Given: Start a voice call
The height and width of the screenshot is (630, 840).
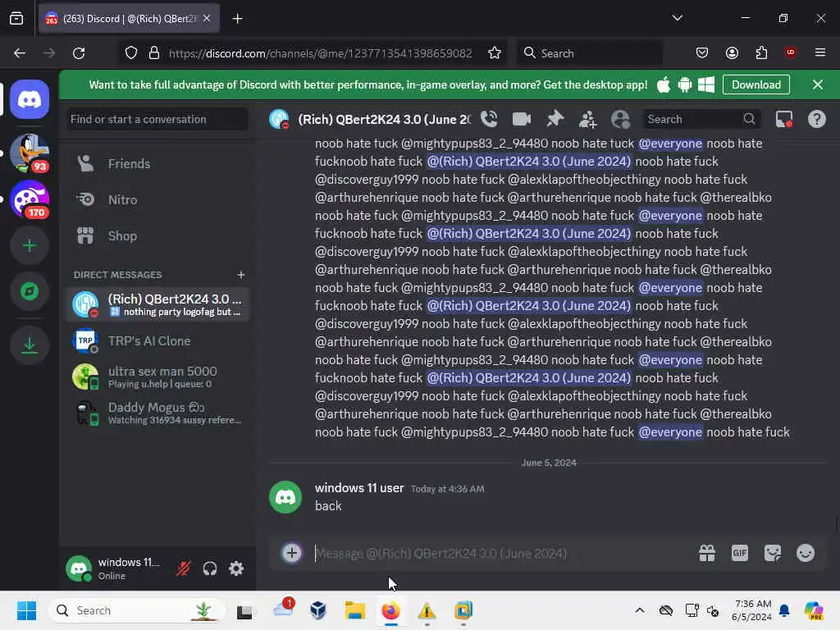Looking at the screenshot, I should tap(489, 119).
